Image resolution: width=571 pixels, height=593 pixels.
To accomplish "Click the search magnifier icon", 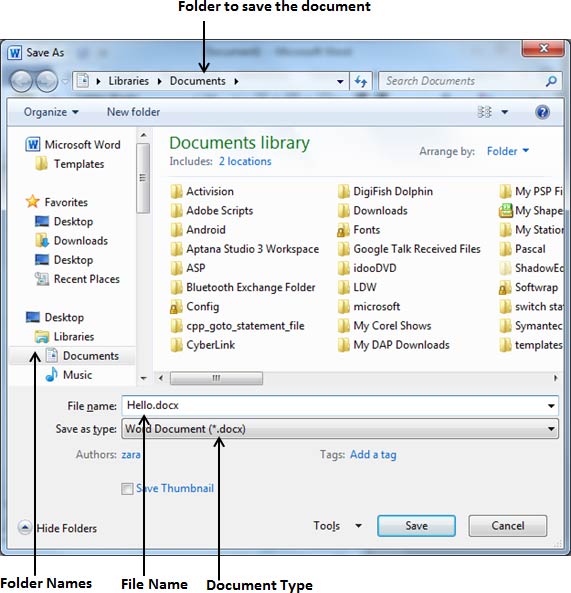I will 551,81.
